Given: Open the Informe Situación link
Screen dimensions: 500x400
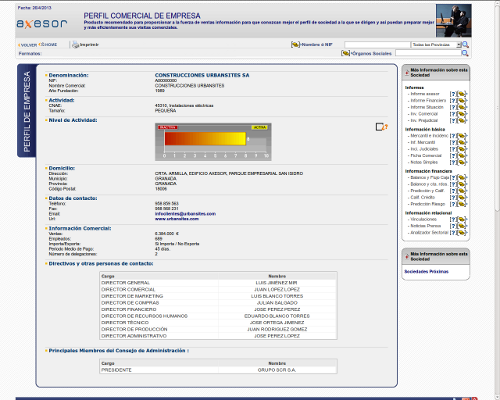Looking at the screenshot, I should pyautogui.click(x=427, y=107).
